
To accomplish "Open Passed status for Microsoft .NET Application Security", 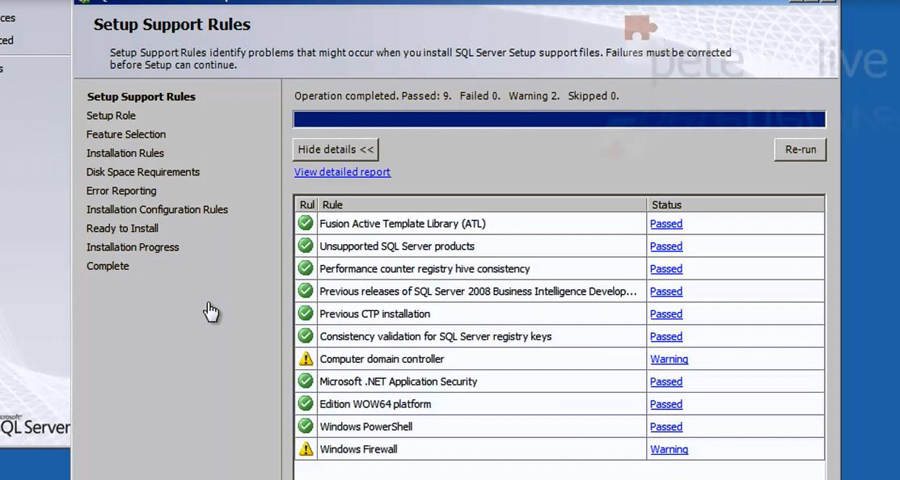I will pos(666,381).
